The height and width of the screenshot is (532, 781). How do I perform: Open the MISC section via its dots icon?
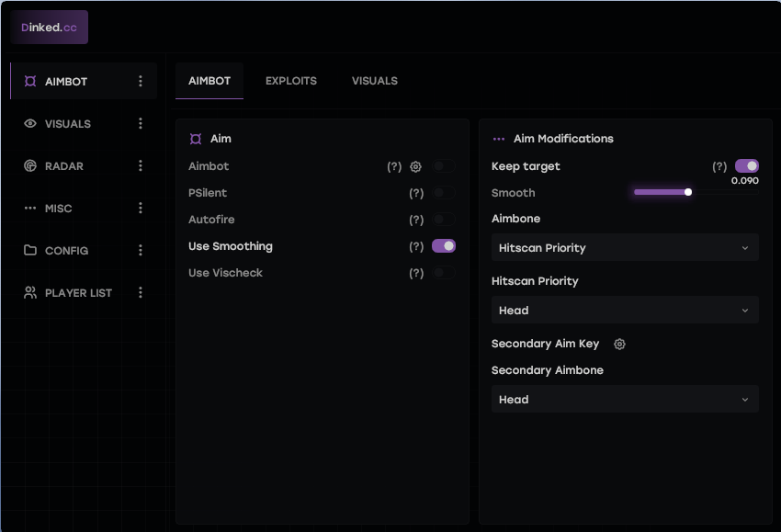point(30,209)
